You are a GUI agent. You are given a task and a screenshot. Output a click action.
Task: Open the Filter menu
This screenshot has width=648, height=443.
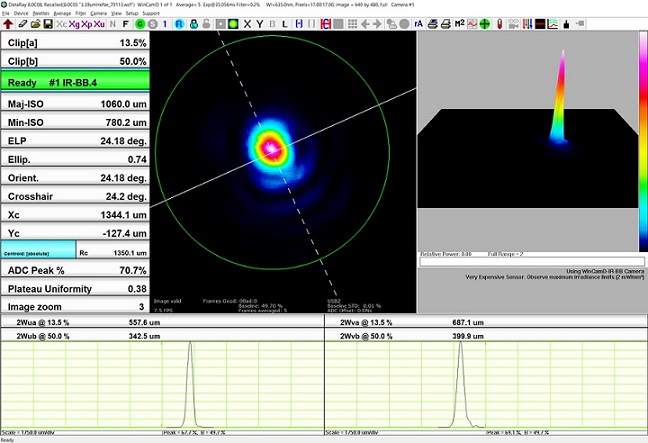tap(81, 14)
